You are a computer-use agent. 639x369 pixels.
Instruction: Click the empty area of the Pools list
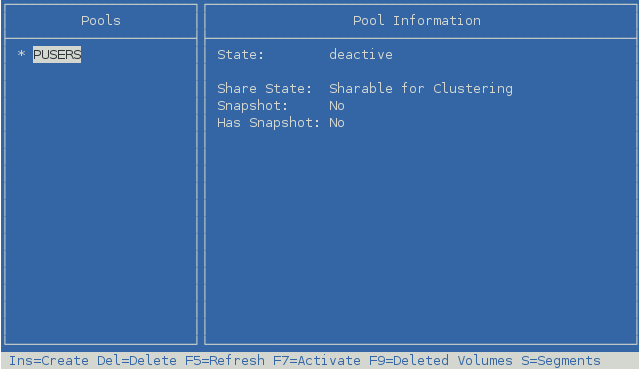[x=101, y=204]
